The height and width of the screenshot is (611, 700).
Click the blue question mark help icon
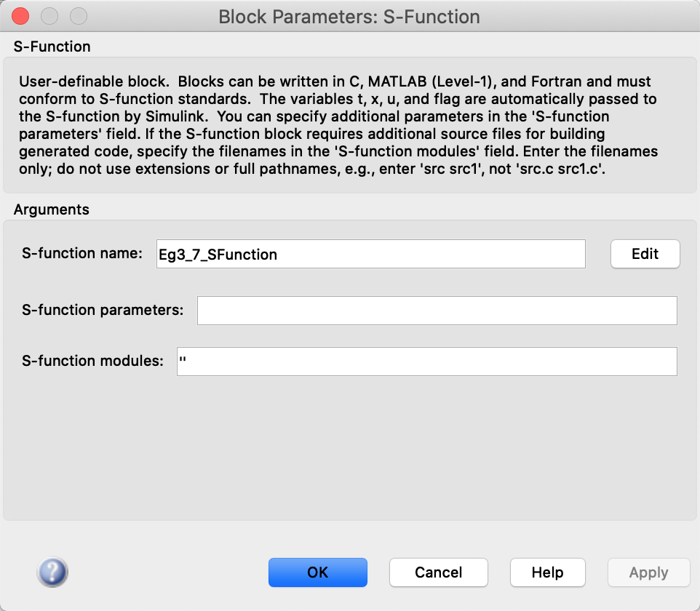pyautogui.click(x=52, y=572)
